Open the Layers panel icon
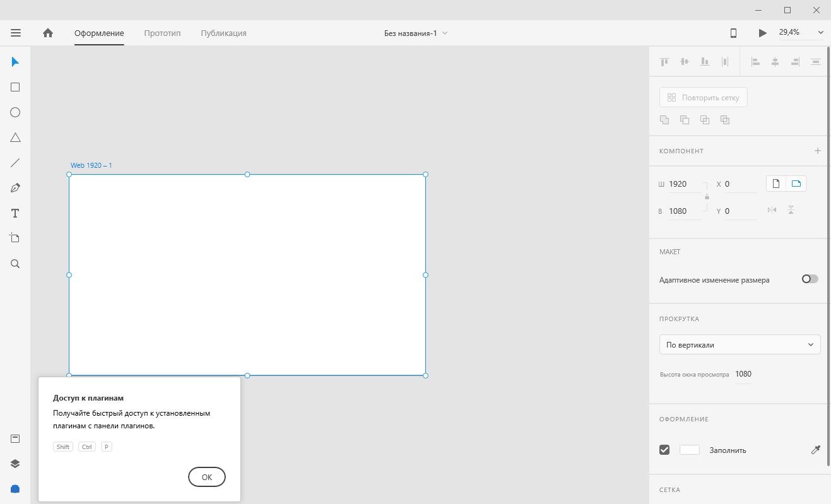This screenshot has height=504, width=831. point(15,464)
